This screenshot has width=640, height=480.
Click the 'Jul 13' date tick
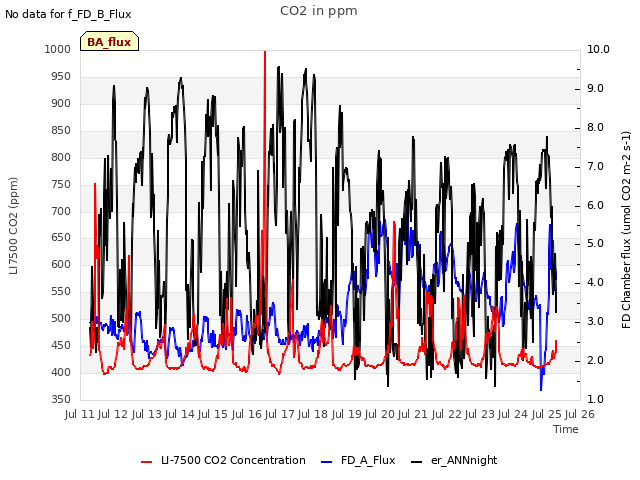tap(147, 414)
